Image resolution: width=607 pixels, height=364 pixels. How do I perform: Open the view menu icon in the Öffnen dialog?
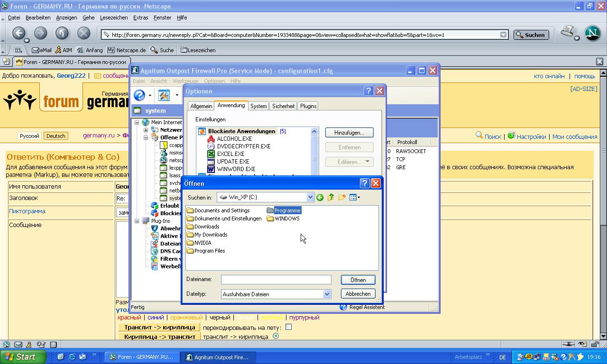pyautogui.click(x=354, y=197)
